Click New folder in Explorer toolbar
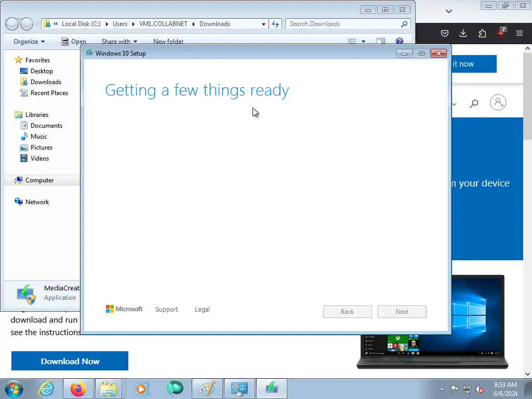This screenshot has height=399, width=532. click(168, 42)
